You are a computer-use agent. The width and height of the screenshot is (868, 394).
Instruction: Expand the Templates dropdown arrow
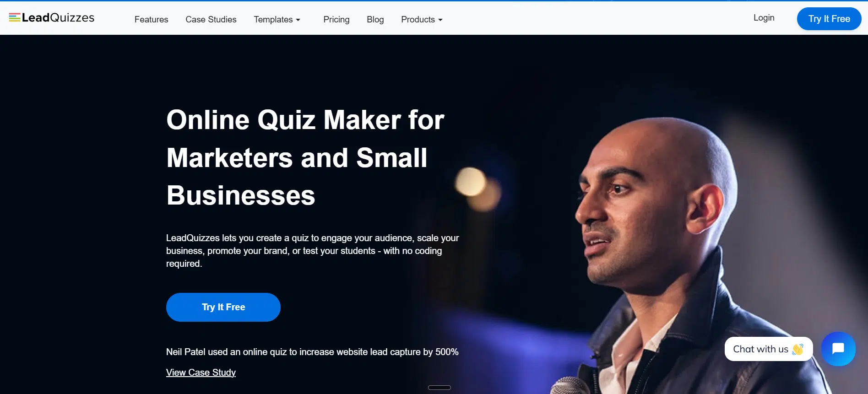(x=298, y=20)
